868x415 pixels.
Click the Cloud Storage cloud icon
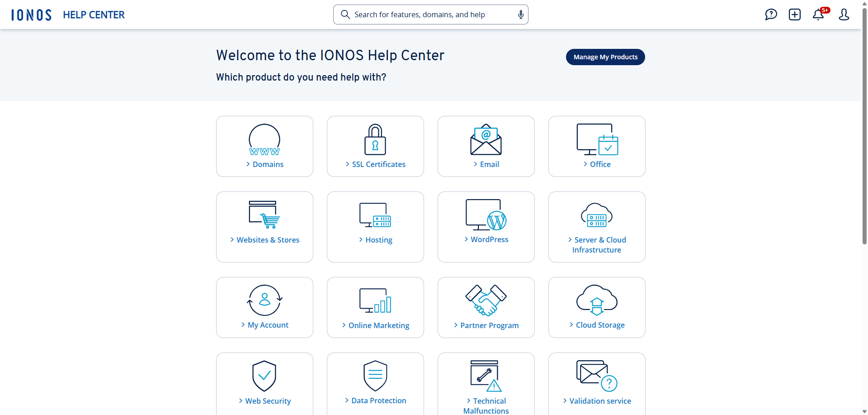point(597,300)
